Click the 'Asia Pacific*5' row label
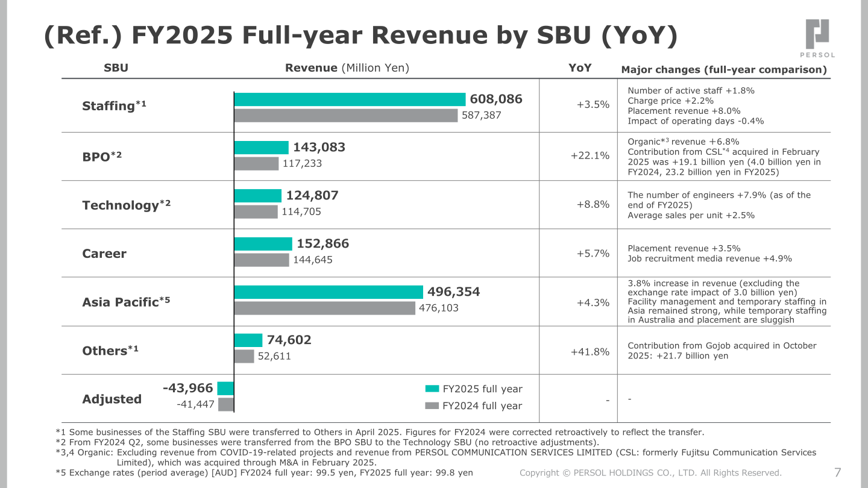 click(126, 302)
